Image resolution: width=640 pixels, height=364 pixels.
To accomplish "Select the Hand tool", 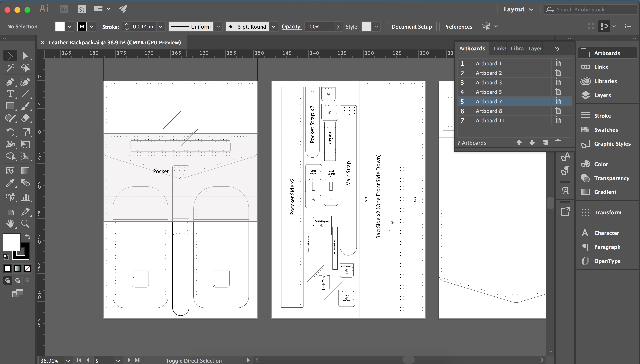I will click(10, 224).
